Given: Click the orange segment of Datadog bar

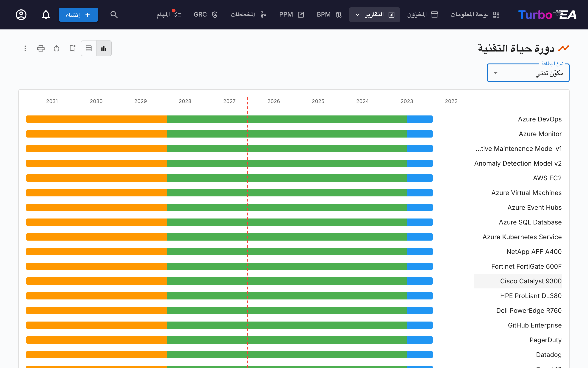Looking at the screenshot, I should point(96,355).
